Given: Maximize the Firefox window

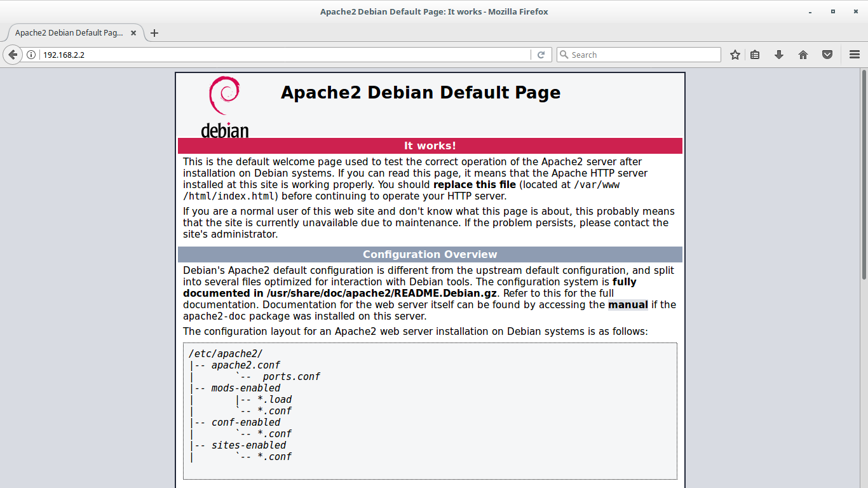Looking at the screenshot, I should click(833, 11).
